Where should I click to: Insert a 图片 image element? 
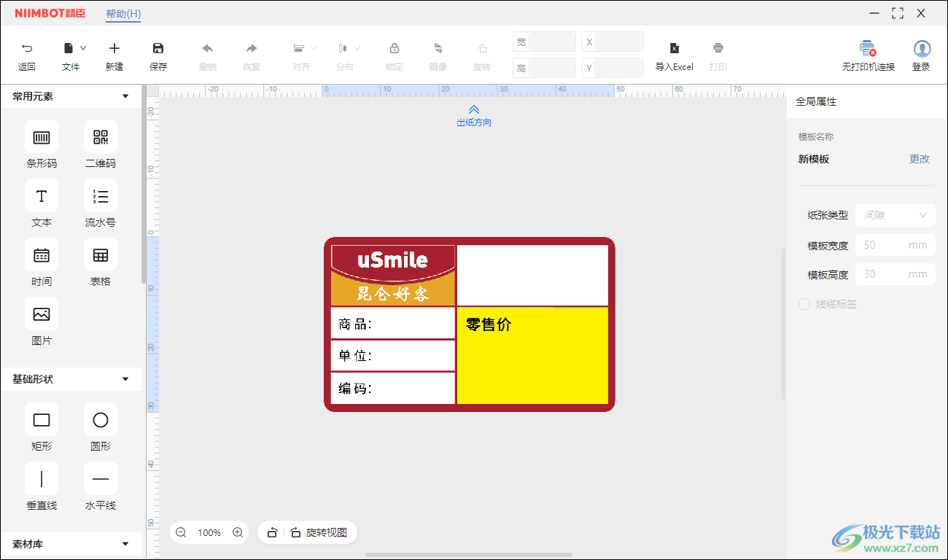[42, 314]
